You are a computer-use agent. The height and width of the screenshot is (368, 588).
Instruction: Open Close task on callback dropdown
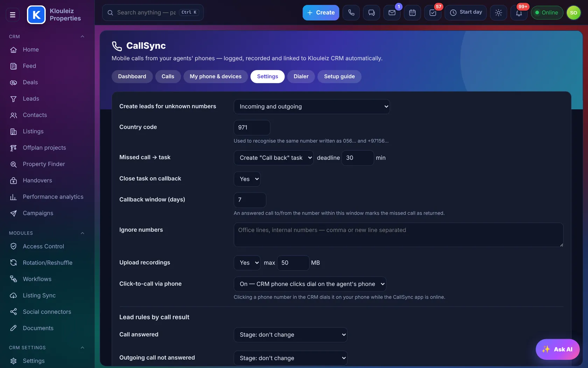point(247,179)
